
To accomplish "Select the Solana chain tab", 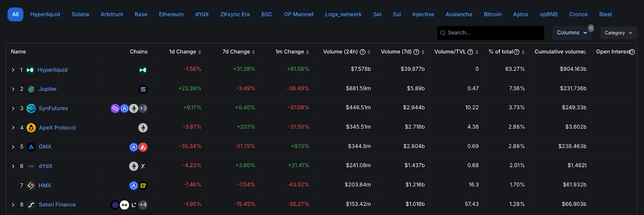I will [x=80, y=14].
